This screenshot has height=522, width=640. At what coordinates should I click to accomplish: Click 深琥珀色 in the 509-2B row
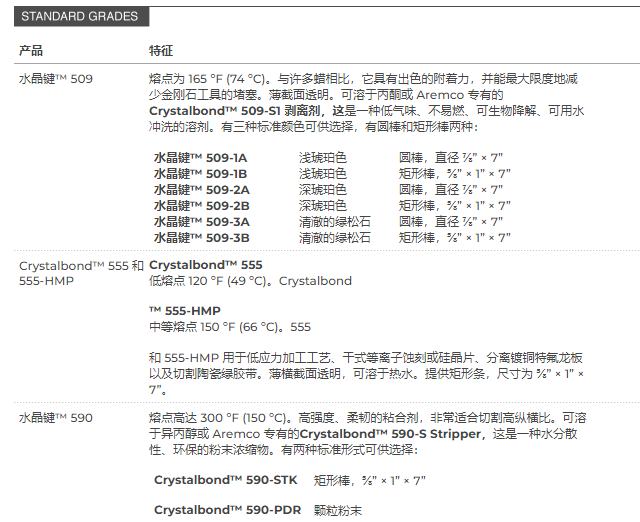322,206
